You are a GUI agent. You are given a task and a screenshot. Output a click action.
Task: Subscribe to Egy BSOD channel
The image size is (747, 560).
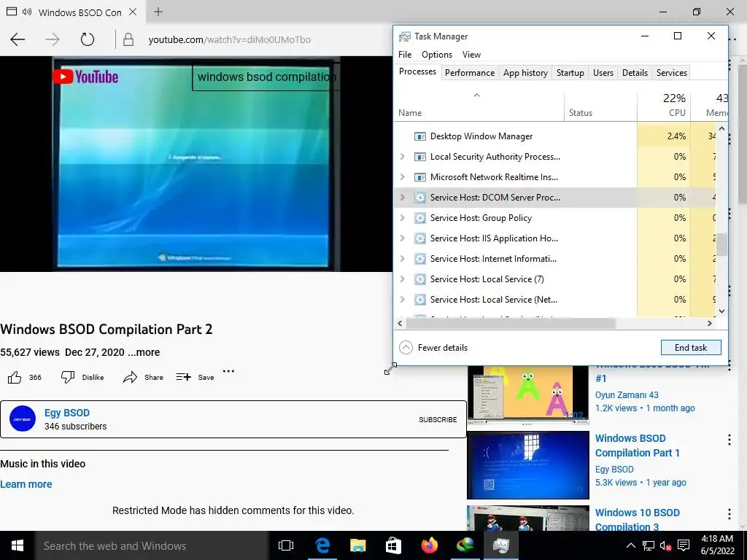[438, 419]
